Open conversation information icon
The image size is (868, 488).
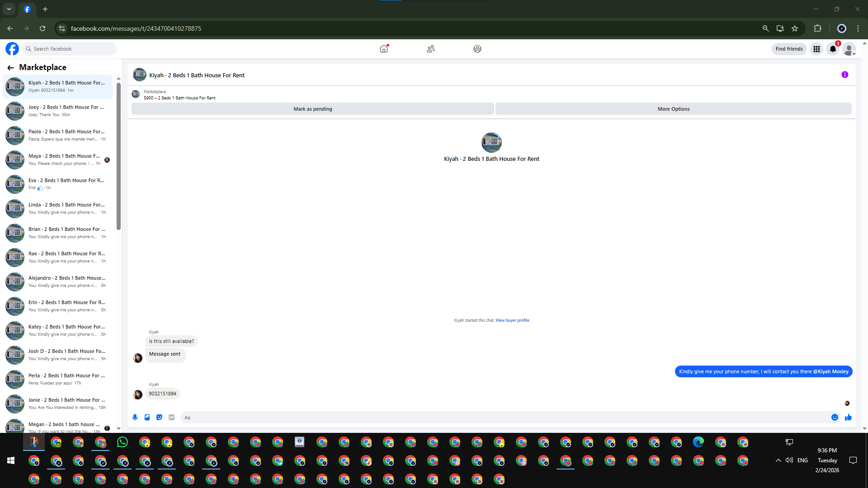[x=844, y=75]
